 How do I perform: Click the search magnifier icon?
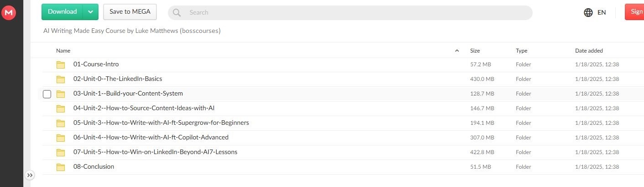(177, 13)
